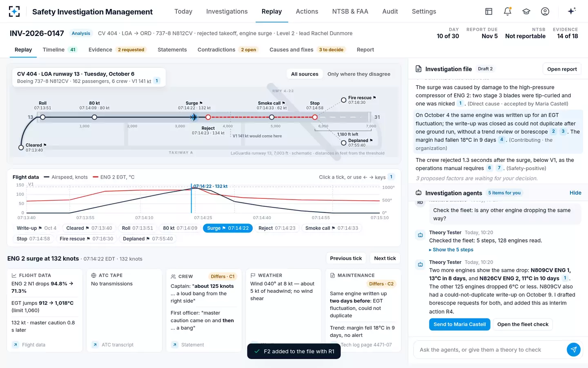This screenshot has width=588, height=368.
Task: Click the Weather card flag icon
Action: (x=253, y=276)
